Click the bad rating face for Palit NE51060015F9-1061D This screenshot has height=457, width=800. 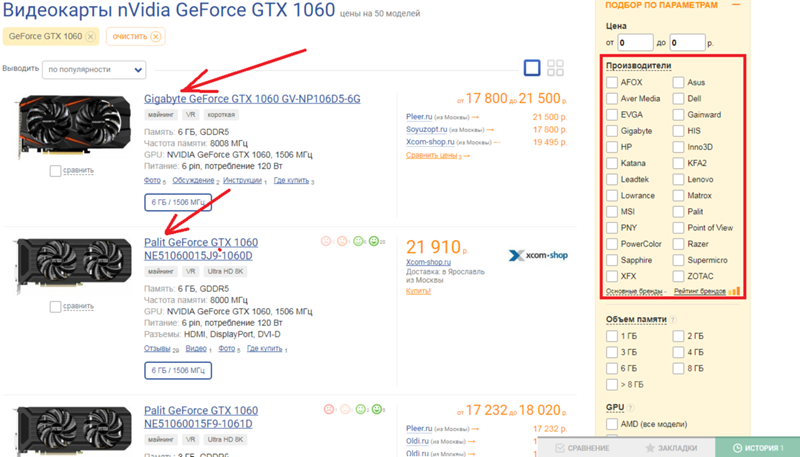pos(329,409)
